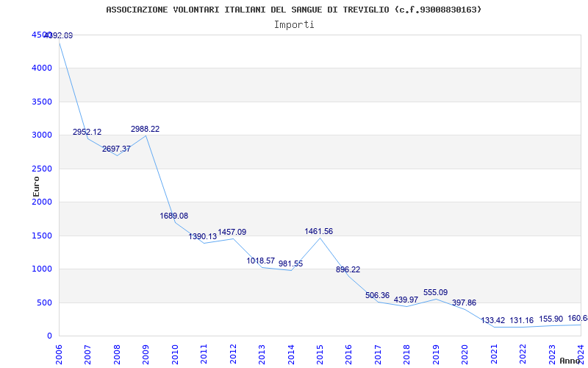This screenshot has width=588, height=368.
Task: Click y-axis tick label 3500
Action: (42, 102)
